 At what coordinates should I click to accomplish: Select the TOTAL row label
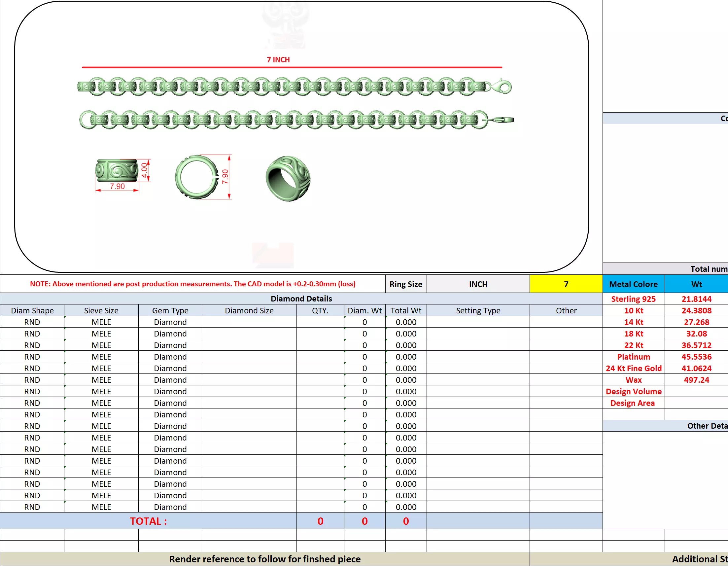148,521
